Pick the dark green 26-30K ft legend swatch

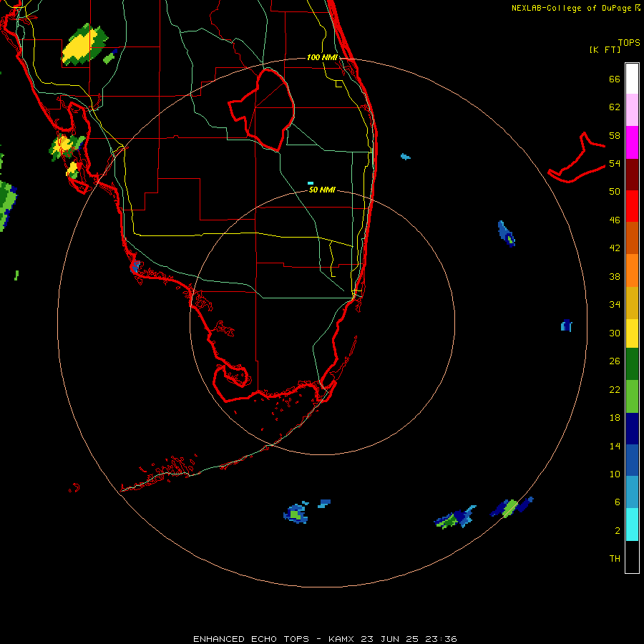(632, 364)
